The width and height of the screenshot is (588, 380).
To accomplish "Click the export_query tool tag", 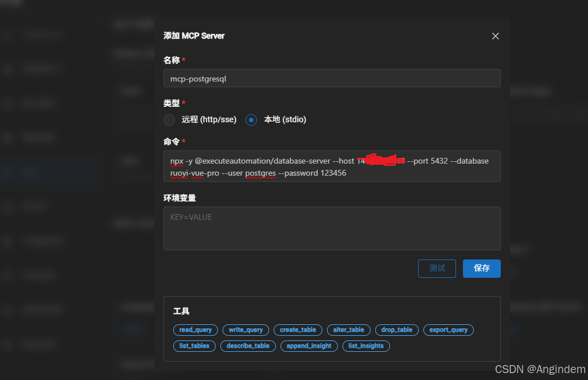I will 449,329.
